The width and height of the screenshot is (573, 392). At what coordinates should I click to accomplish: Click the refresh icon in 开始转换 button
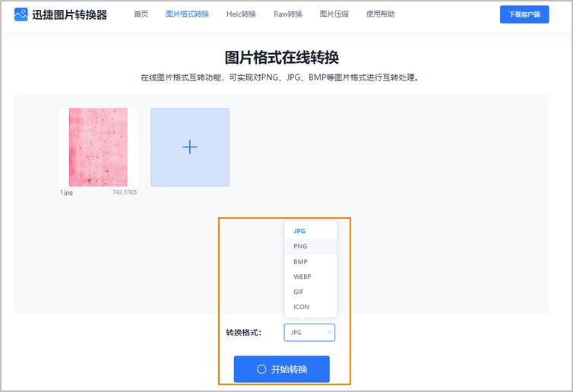click(261, 369)
